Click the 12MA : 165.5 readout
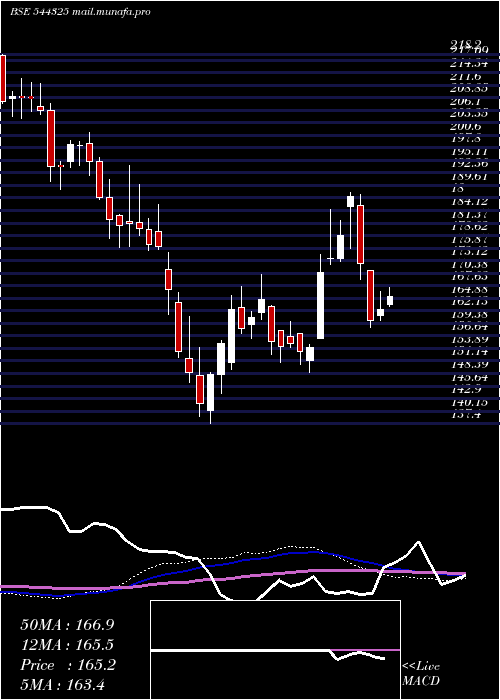The height and width of the screenshot is (700, 500). [67, 645]
